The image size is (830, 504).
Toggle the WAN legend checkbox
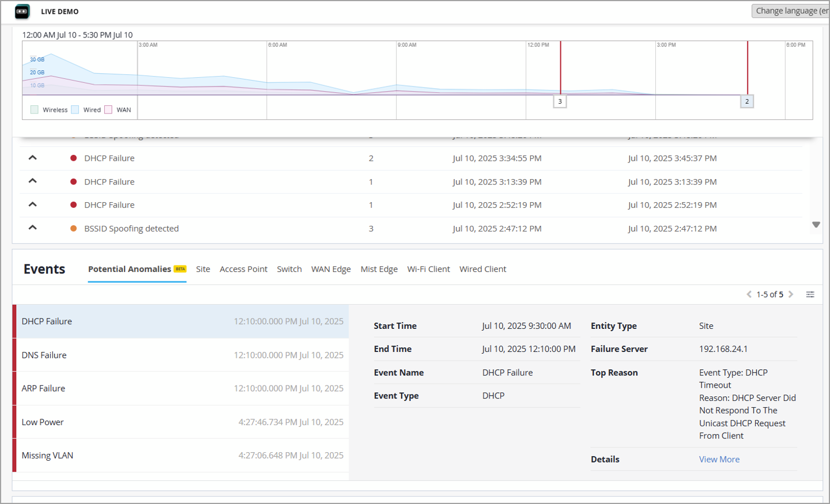point(108,110)
